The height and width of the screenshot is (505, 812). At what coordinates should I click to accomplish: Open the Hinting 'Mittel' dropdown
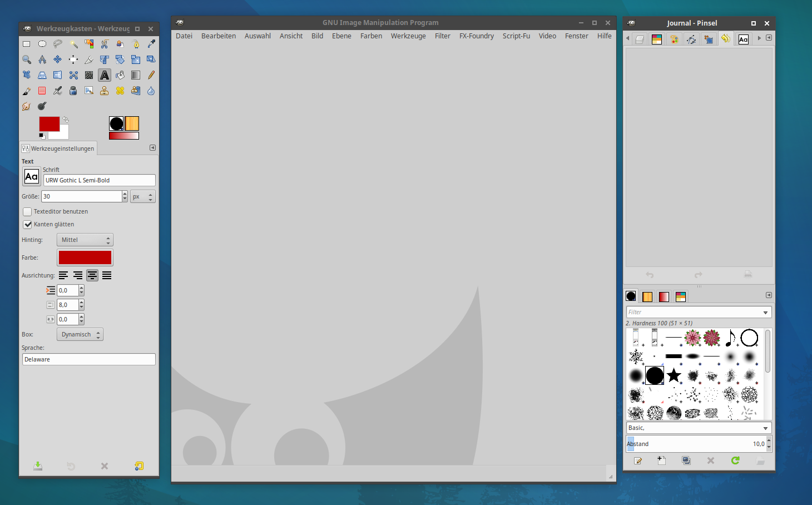(85, 240)
